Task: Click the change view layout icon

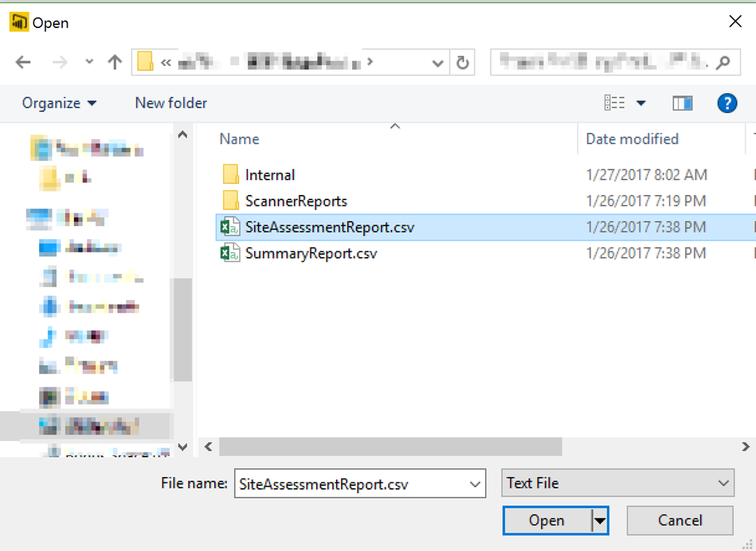Action: click(614, 103)
